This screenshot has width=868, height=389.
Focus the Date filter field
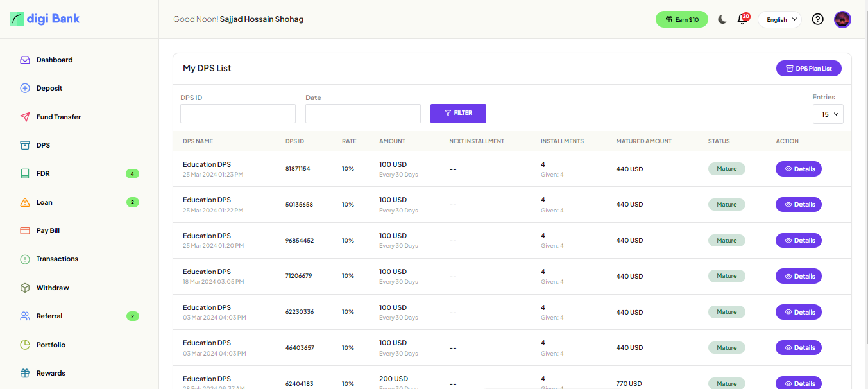coord(362,114)
